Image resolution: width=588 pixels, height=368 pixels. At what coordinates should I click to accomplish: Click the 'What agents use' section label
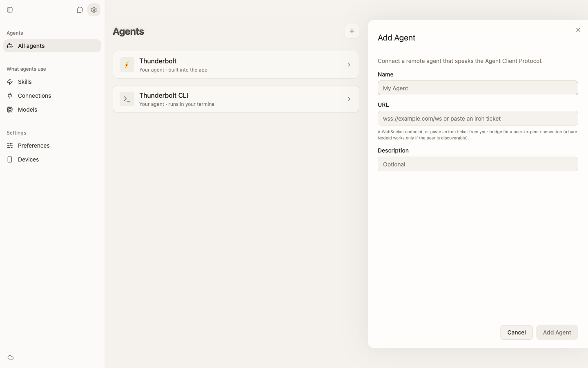click(x=26, y=69)
